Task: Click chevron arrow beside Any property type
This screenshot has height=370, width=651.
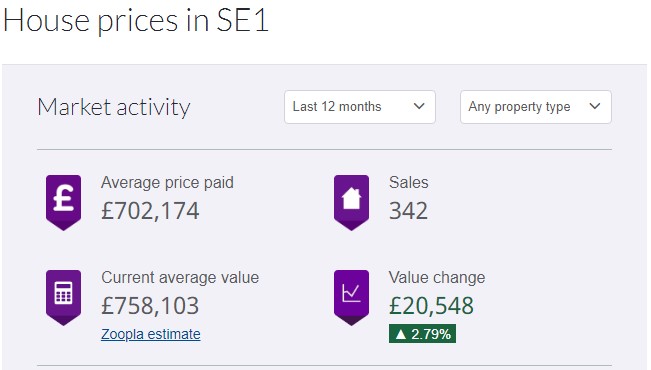Action: click(595, 106)
